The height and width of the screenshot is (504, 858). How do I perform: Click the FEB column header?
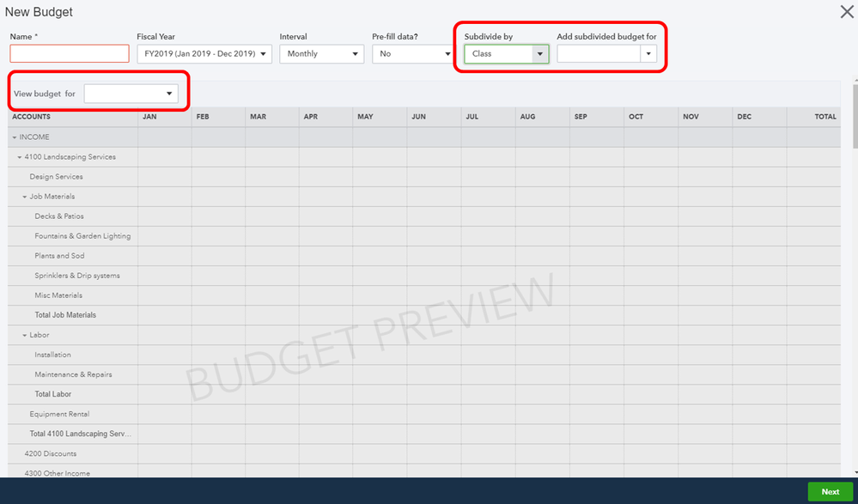pyautogui.click(x=219, y=117)
